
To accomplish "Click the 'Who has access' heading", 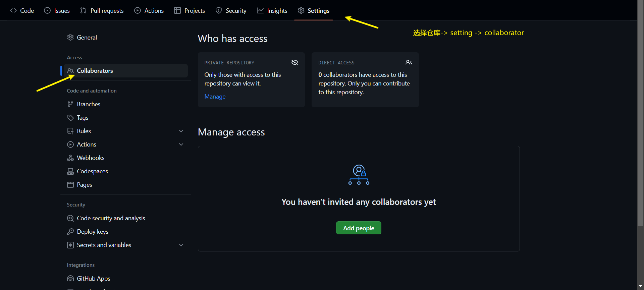I will [x=233, y=39].
